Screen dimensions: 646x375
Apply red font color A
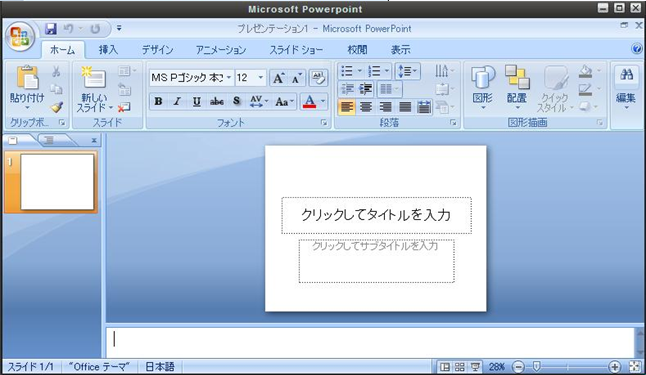(310, 101)
